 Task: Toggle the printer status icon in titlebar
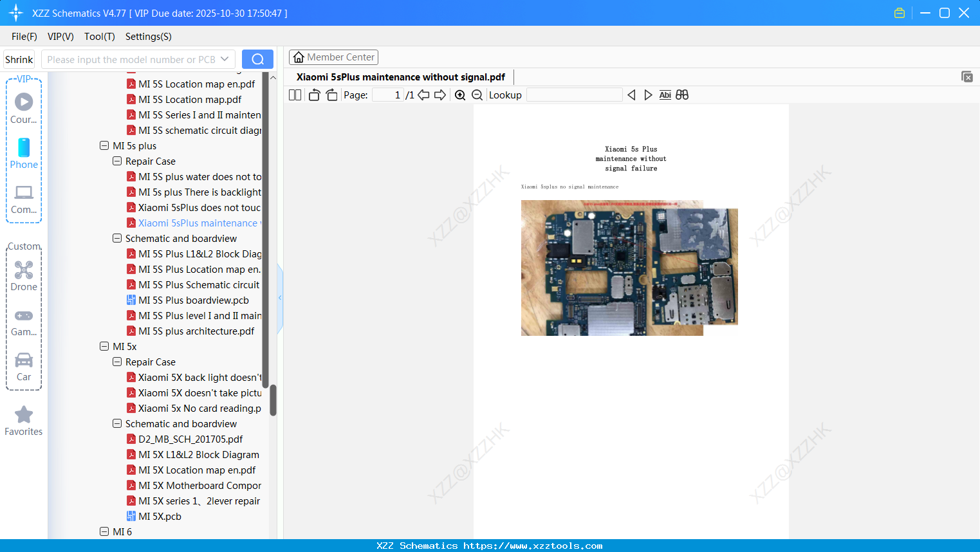899,12
